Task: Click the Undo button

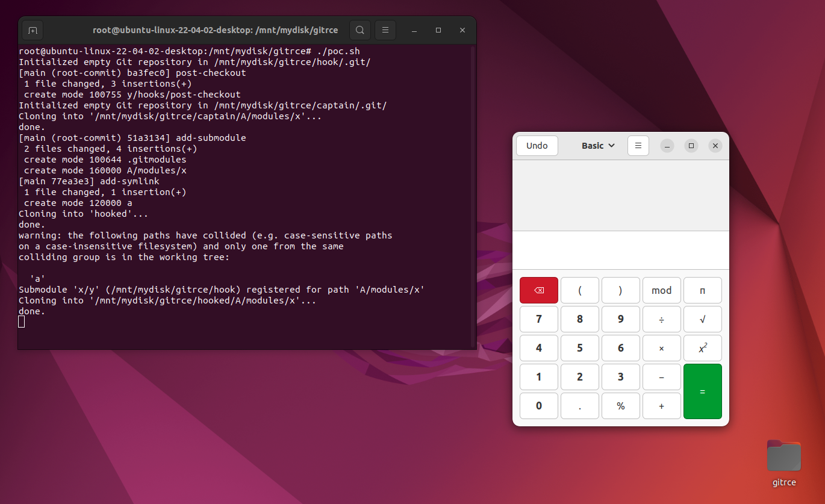Action: pyautogui.click(x=537, y=145)
